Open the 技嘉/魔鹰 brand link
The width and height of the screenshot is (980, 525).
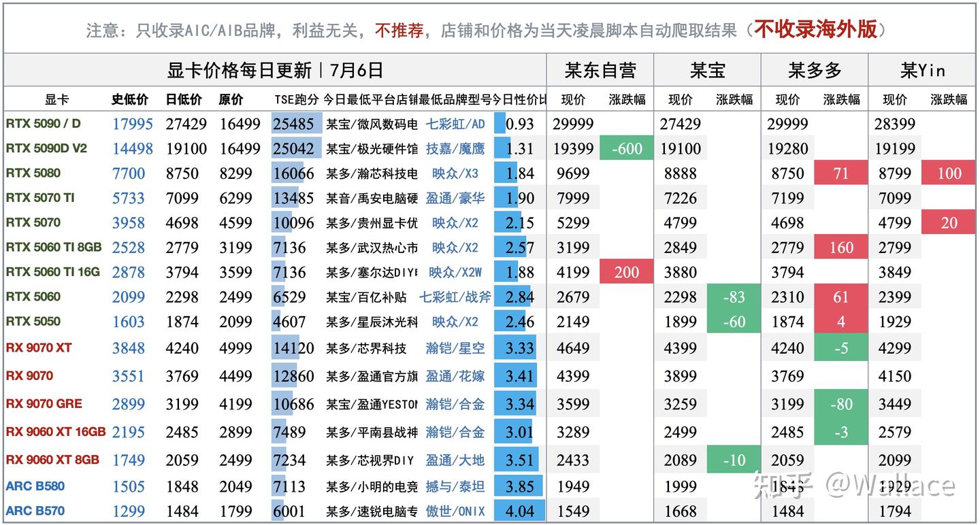click(x=455, y=149)
